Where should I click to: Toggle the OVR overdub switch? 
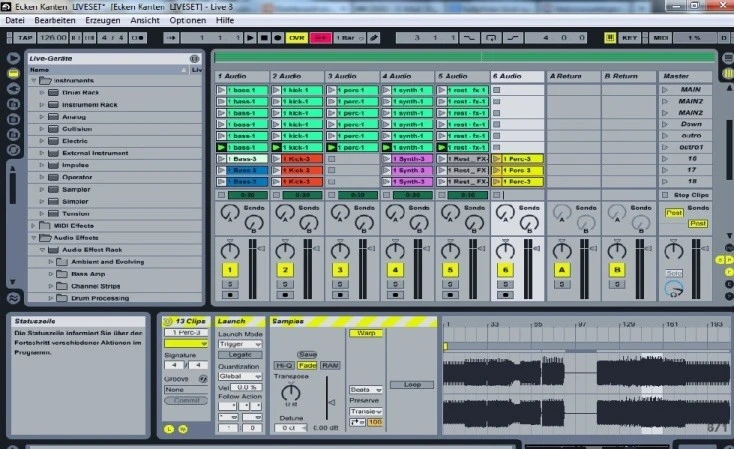point(296,38)
